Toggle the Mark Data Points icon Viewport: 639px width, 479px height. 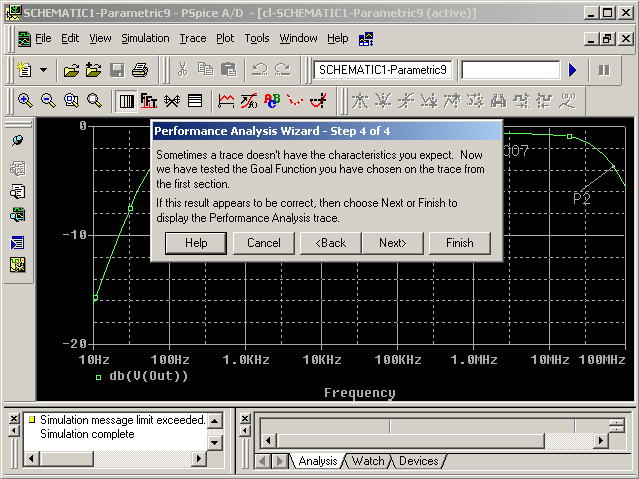click(x=295, y=100)
